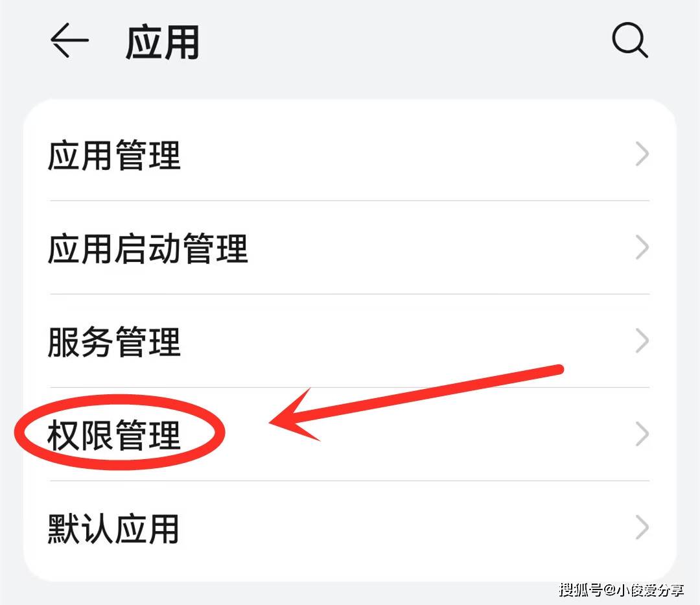Click the 默认应用 row chevron arrow

[642, 528]
